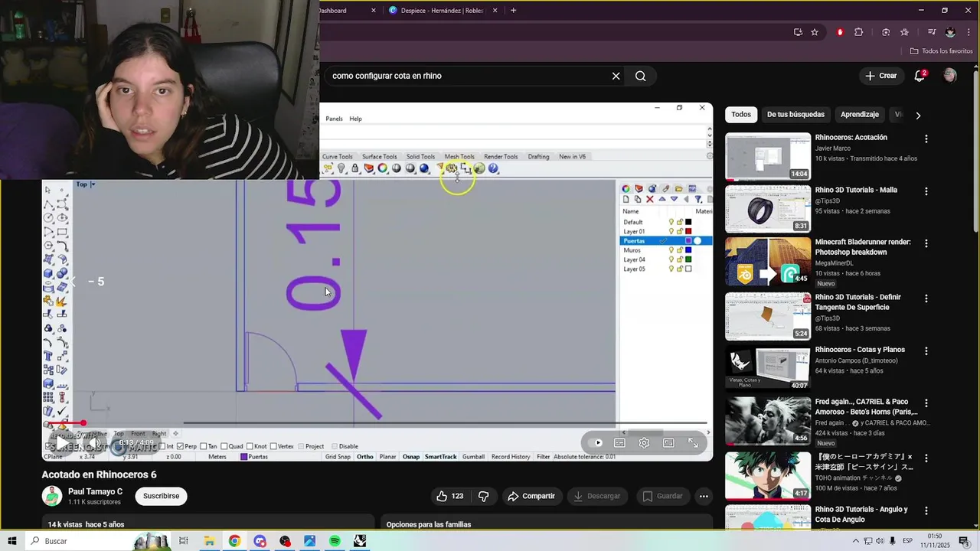Toggle autoplay switch in player
980x551 pixels.
coord(595,442)
